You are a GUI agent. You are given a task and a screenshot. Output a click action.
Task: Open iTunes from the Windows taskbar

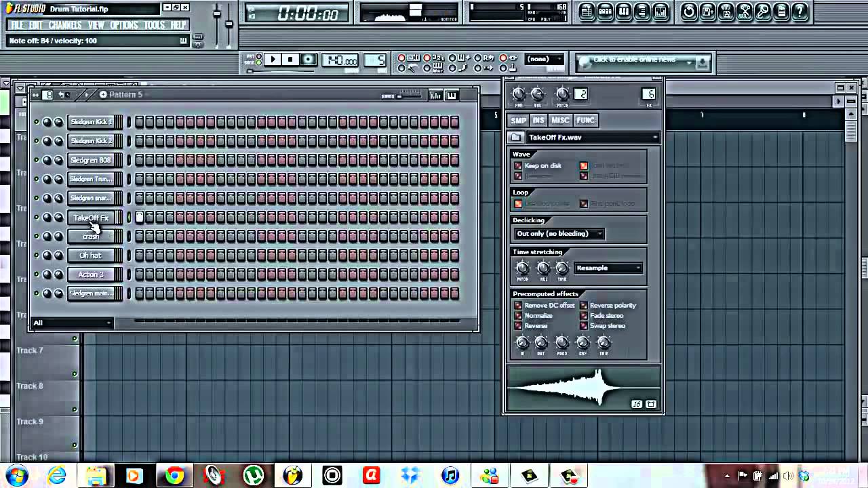450,475
